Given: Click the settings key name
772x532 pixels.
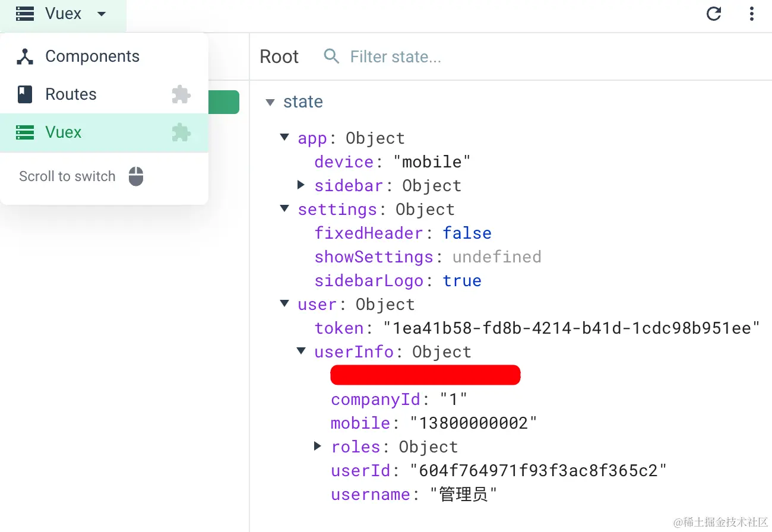Looking at the screenshot, I should click(337, 210).
